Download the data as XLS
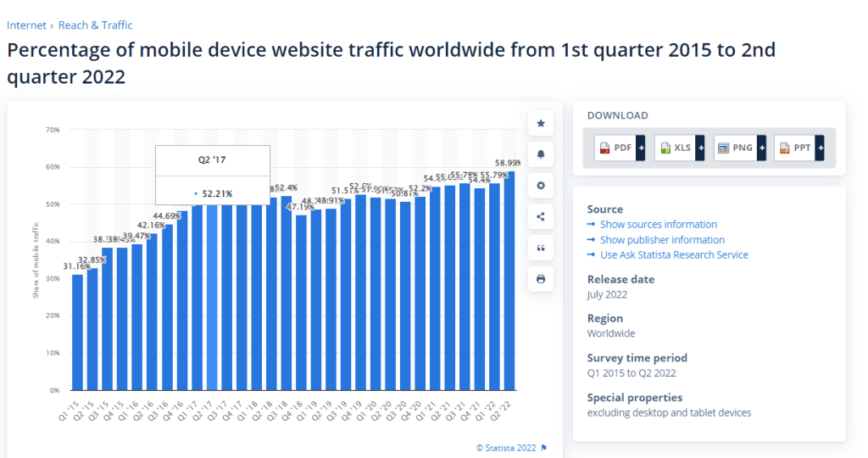 pyautogui.click(x=675, y=148)
